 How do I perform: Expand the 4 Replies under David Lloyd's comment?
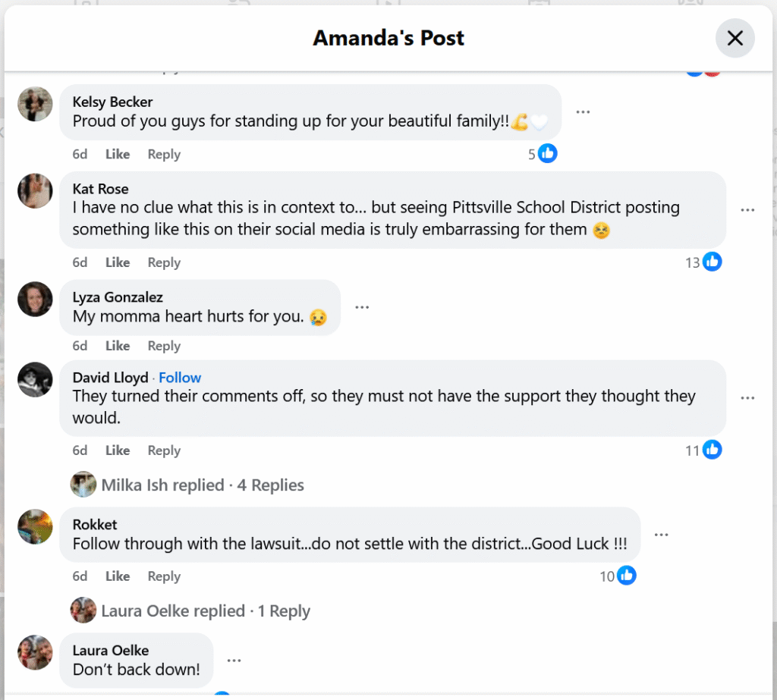click(270, 485)
